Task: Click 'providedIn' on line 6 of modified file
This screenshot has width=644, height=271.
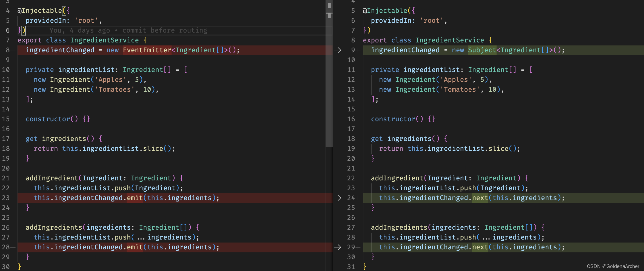Action: click(391, 21)
